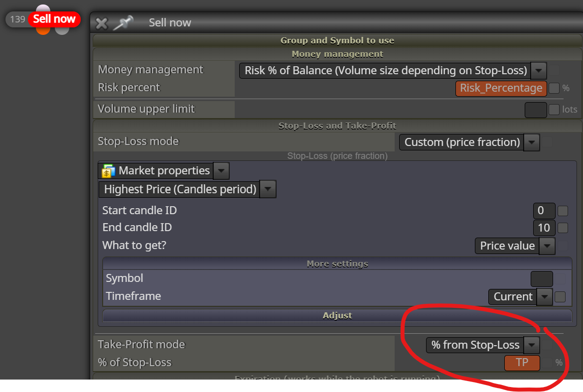Image resolution: width=583 pixels, height=392 pixels.
Task: Click the Volume upper limit field
Action: [535, 110]
